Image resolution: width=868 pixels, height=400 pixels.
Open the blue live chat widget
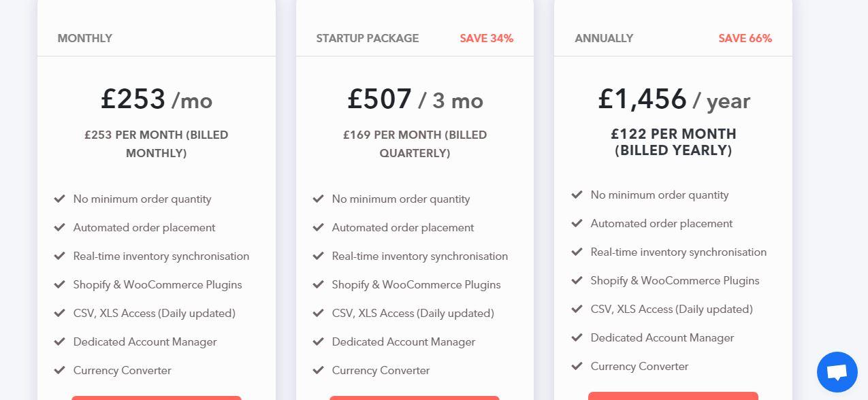(837, 372)
